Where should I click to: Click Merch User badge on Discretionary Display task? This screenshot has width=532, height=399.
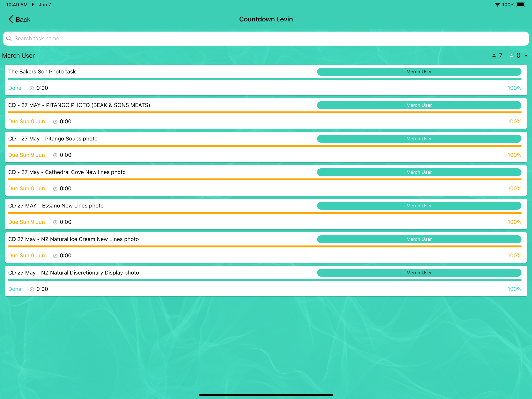419,273
